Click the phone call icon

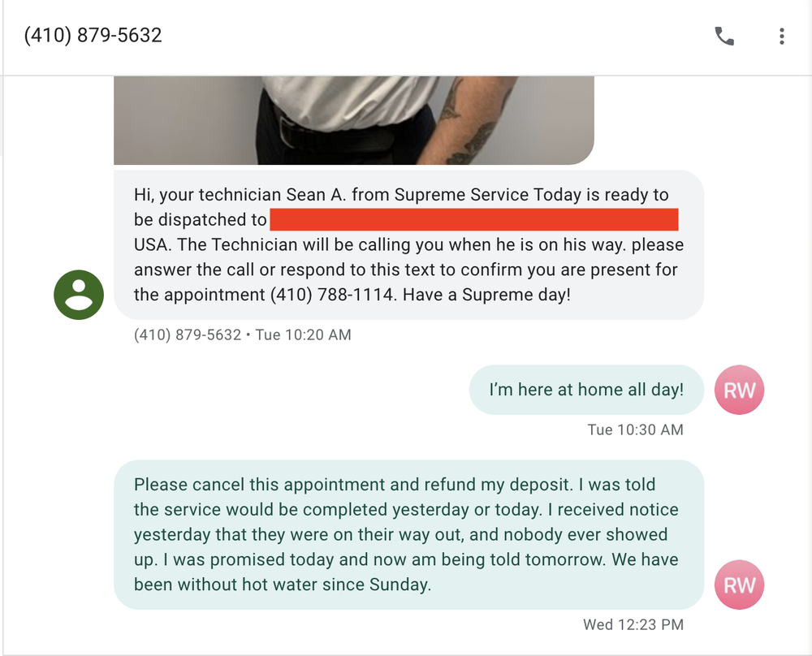[x=724, y=37]
